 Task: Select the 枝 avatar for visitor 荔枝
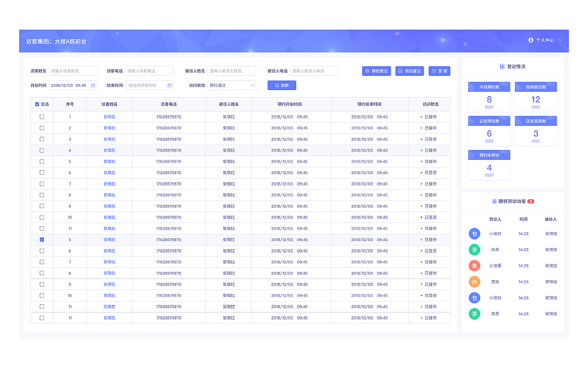pos(474,282)
